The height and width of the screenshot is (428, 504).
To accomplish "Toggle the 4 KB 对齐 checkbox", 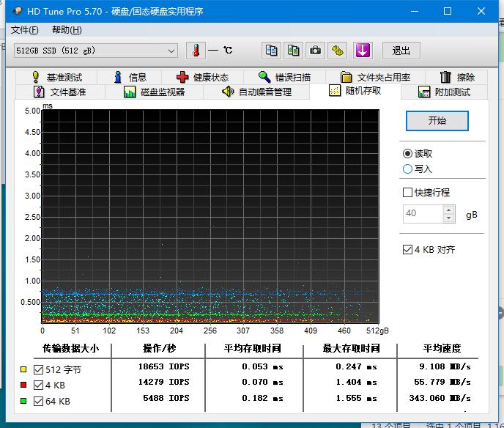I will click(x=407, y=249).
